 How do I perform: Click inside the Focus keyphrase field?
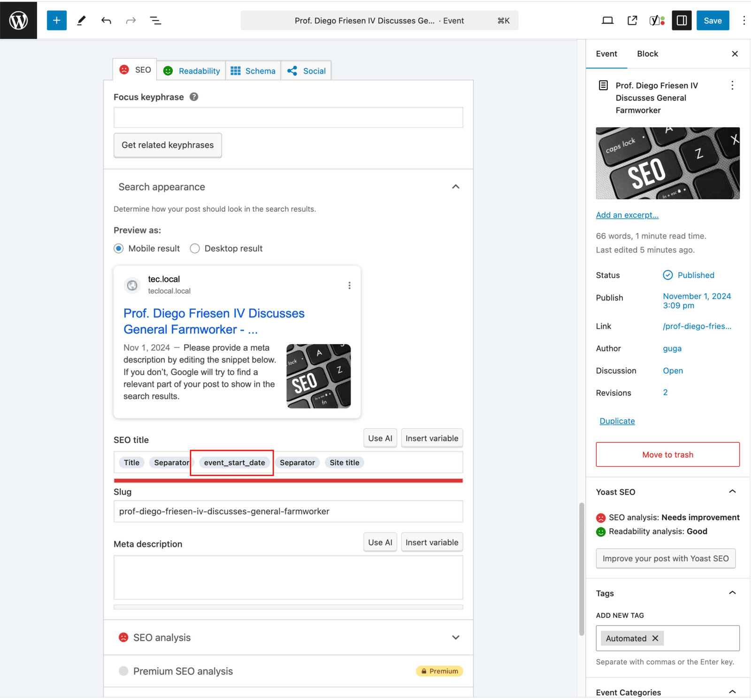click(x=288, y=117)
